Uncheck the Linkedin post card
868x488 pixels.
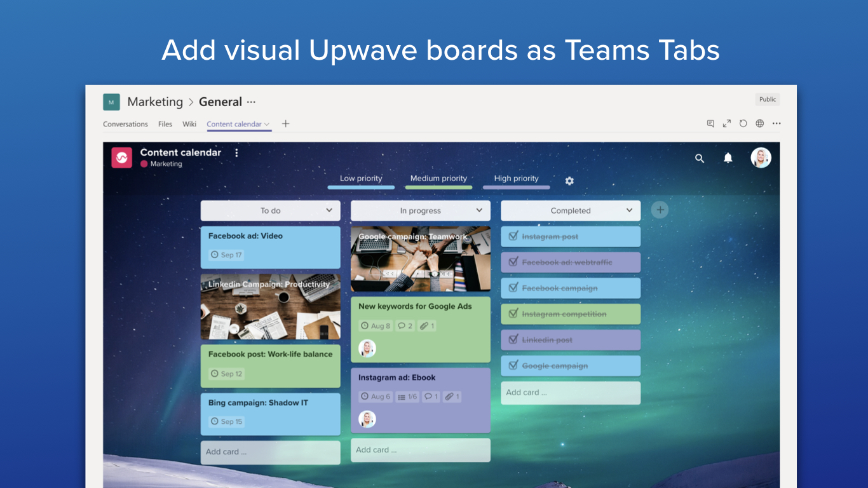pyautogui.click(x=513, y=339)
